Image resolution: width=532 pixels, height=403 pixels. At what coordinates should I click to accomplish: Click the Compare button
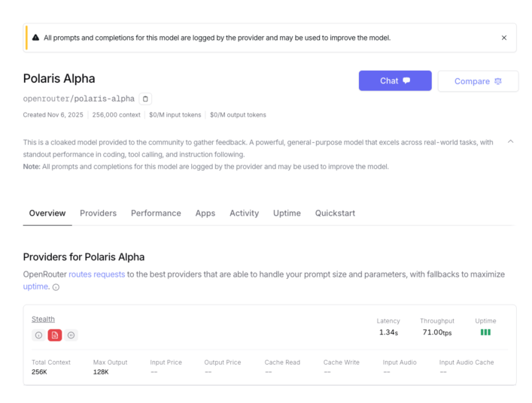[x=478, y=81]
